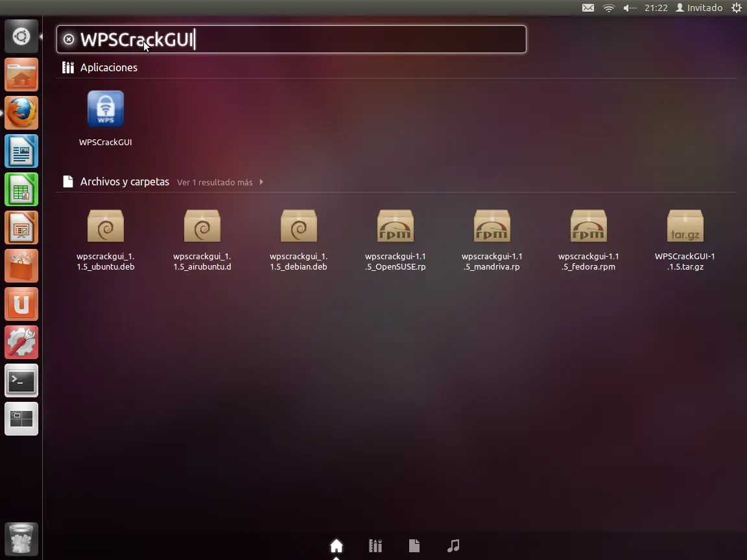Open Ubuntu Software Center from launcher
Screen dimensions: 747x560
[21, 266]
